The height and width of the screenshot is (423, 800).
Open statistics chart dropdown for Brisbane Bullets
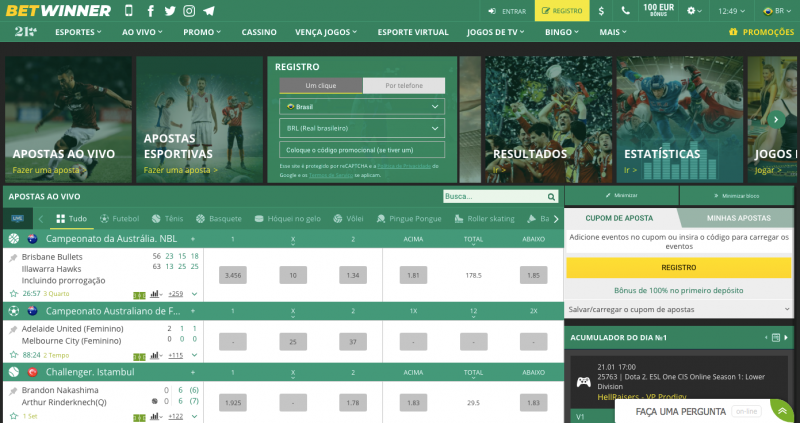tap(156, 294)
